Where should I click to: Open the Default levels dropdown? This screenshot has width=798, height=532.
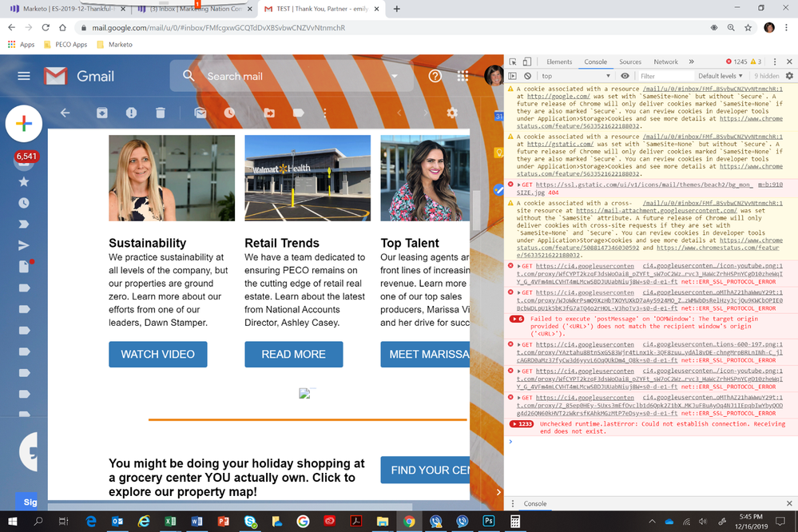tap(721, 76)
